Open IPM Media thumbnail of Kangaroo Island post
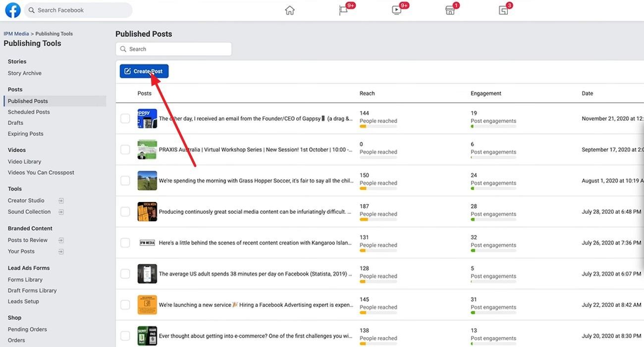 point(147,243)
